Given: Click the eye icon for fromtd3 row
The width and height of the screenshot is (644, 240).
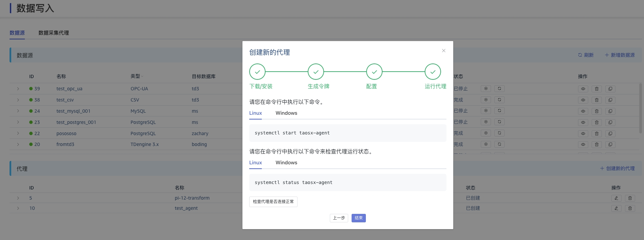Looking at the screenshot, I should pyautogui.click(x=583, y=145).
